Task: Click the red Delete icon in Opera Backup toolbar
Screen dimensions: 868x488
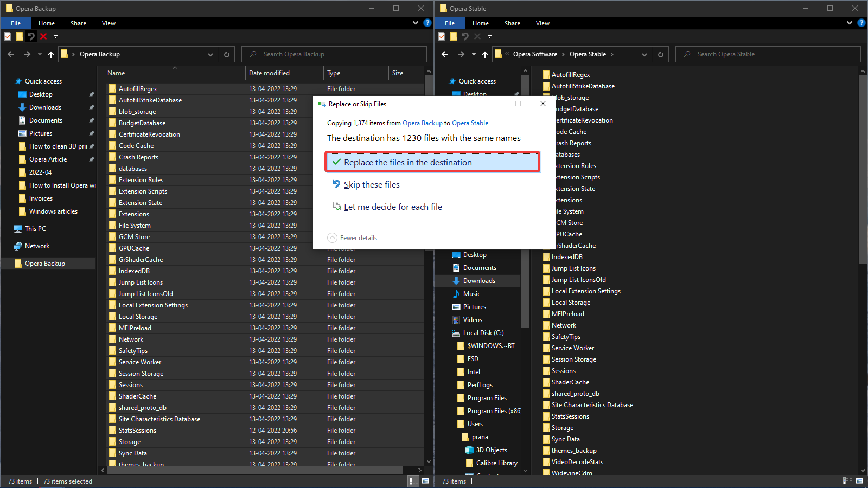Action: pyautogui.click(x=43, y=36)
